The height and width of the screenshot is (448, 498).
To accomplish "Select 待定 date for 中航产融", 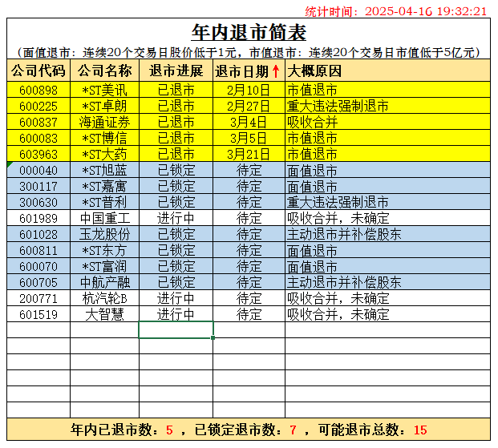I will [249, 282].
